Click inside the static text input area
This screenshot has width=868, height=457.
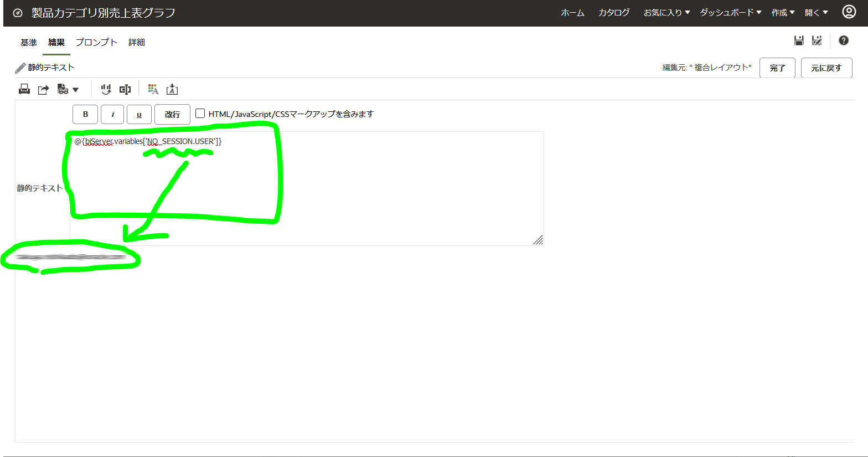(x=307, y=188)
